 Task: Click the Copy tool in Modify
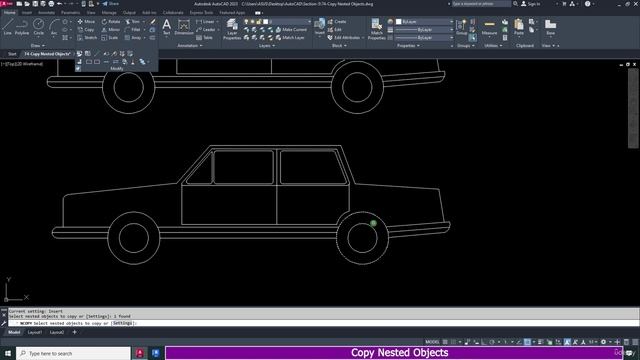tap(86, 30)
